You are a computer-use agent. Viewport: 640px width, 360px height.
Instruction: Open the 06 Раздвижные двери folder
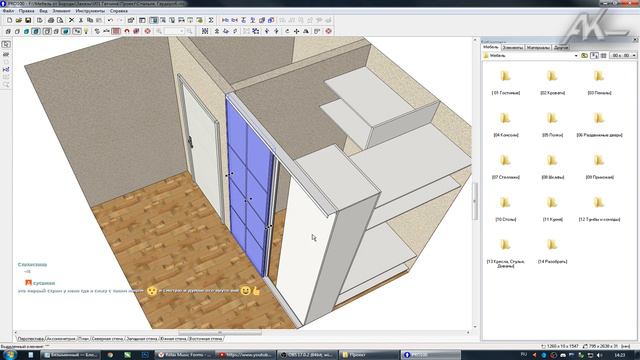(600, 124)
